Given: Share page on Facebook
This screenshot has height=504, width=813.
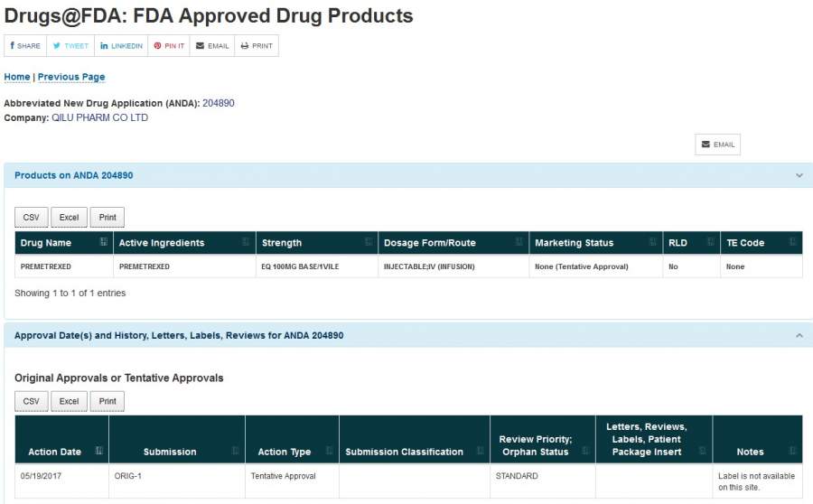Looking at the screenshot, I should coord(25,46).
